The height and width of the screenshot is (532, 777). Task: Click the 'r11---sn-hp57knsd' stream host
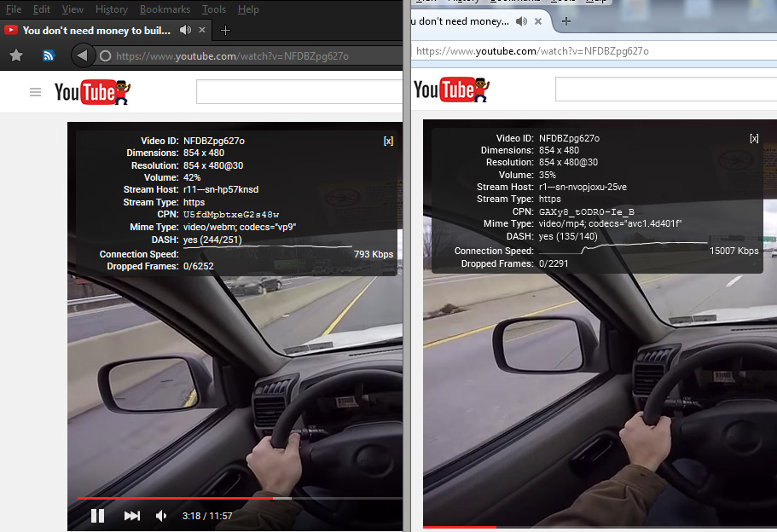221,190
